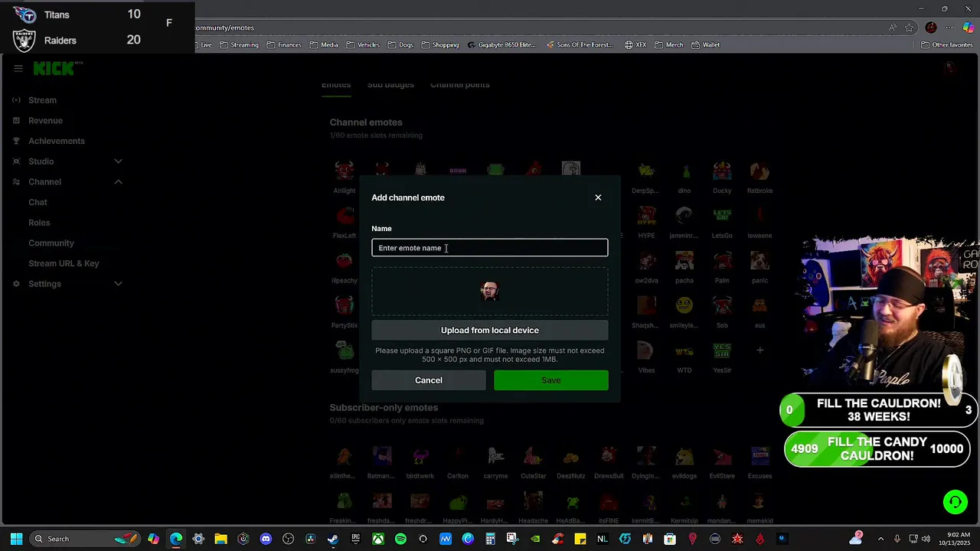Open Steam from the taskbar
This screenshot has width=980, height=551.
click(x=333, y=539)
